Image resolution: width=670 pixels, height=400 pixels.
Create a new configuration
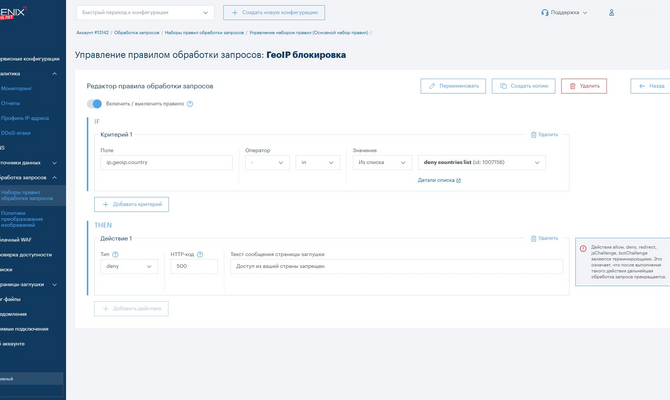274,12
